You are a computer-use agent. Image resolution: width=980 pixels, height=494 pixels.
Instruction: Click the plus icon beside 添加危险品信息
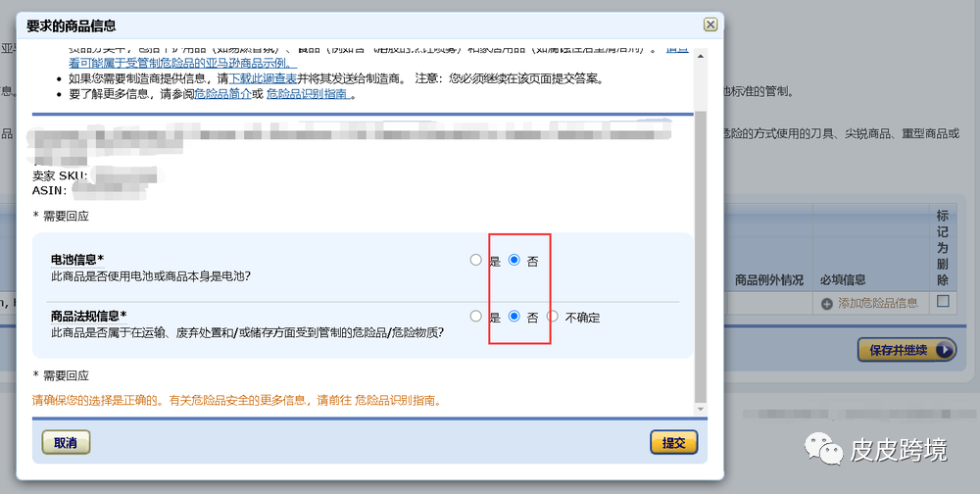point(827,304)
